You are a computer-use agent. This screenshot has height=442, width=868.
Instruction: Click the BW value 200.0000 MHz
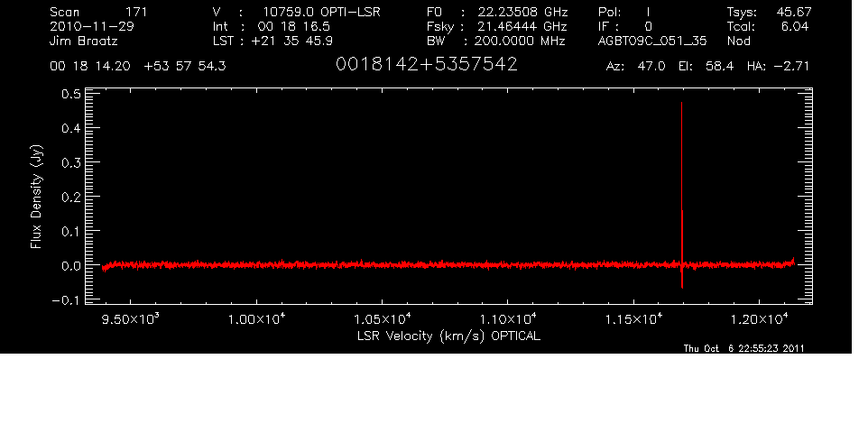tap(519, 41)
